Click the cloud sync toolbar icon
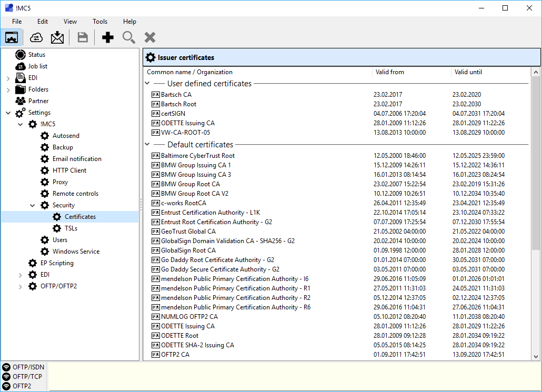 36,37
